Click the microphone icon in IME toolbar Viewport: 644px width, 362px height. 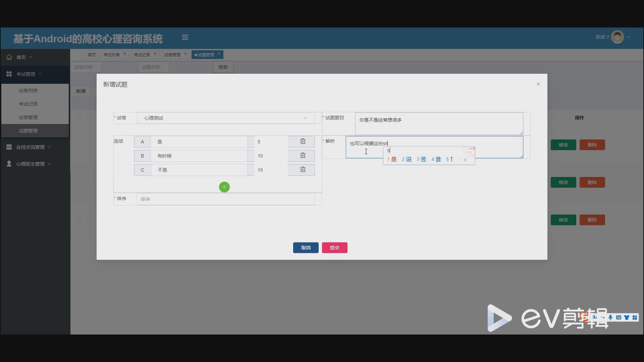click(610, 317)
